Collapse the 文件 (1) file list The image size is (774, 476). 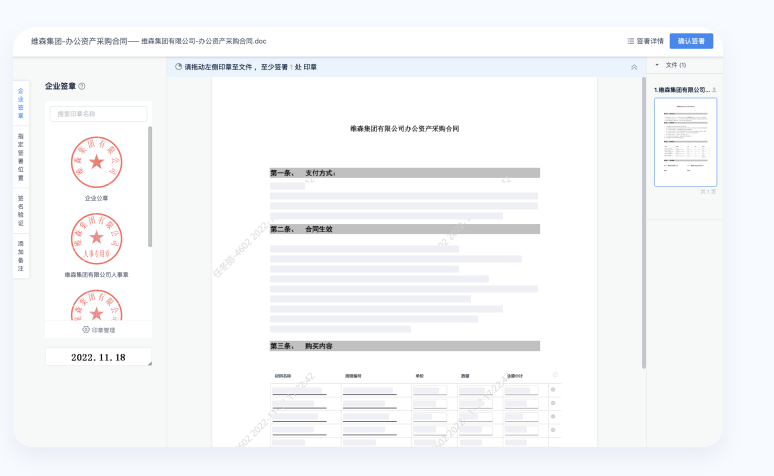[x=657, y=65]
